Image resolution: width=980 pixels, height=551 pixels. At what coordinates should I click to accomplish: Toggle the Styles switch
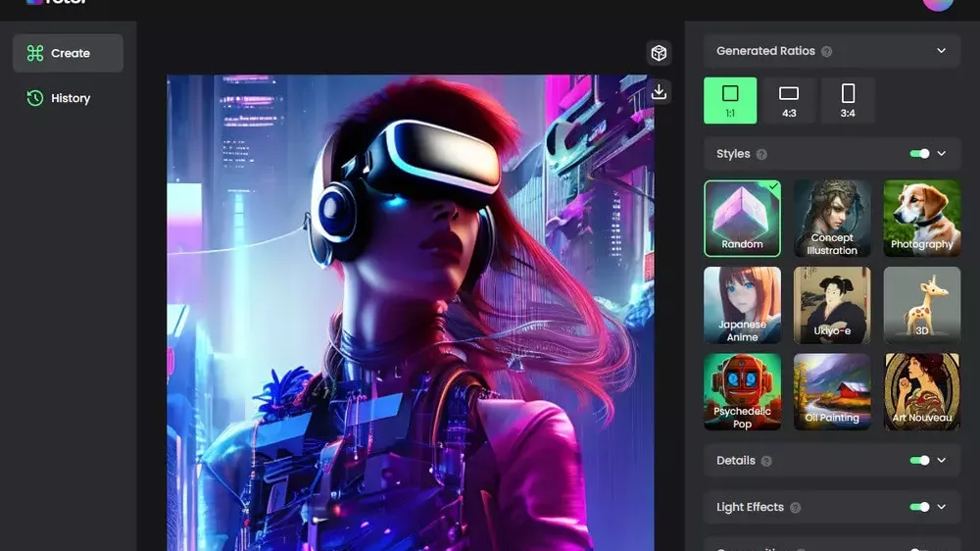point(920,154)
